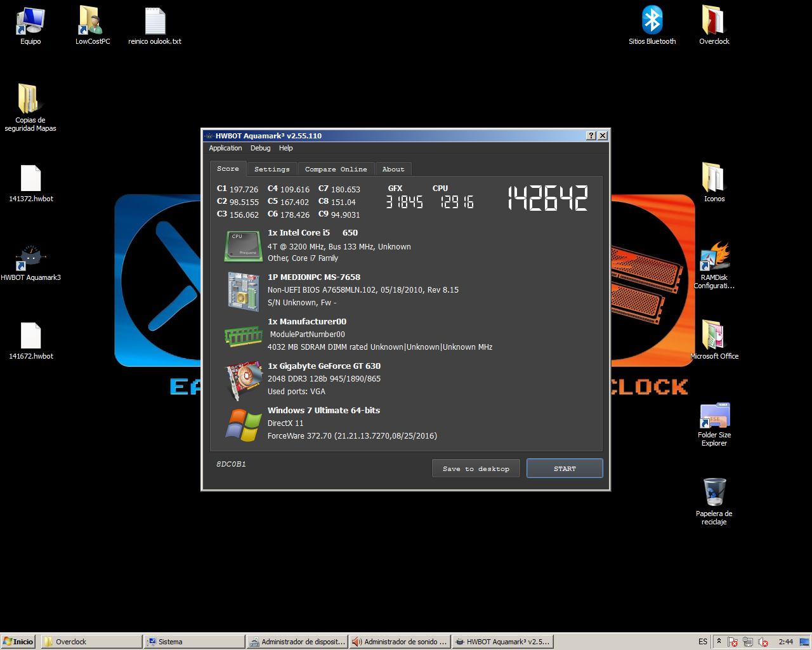Click the network tray icon
812x650 pixels.
(x=748, y=642)
